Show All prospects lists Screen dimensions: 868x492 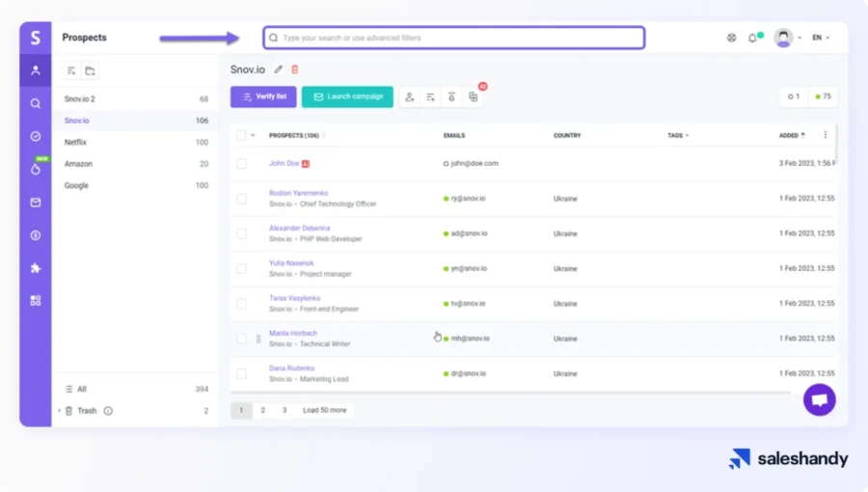point(136,389)
